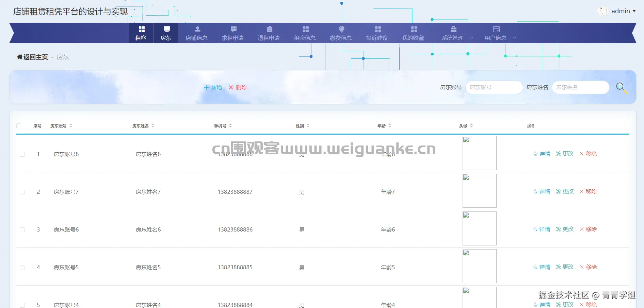Check the row checkbox for 房东账号5
Image resolution: width=644 pixels, height=308 pixels.
pyautogui.click(x=22, y=268)
